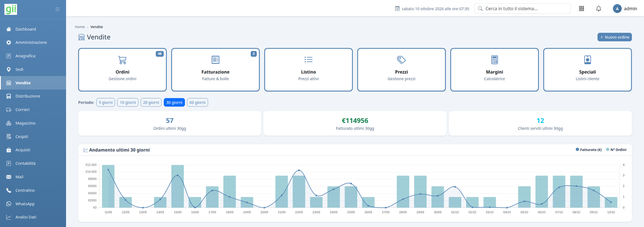Click the chart bar for 15/09
The height and width of the screenshot is (227, 644).
pos(177,186)
